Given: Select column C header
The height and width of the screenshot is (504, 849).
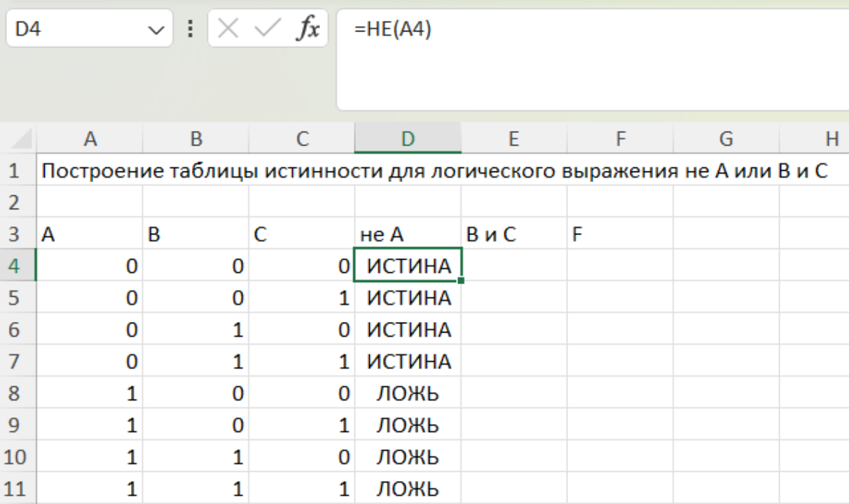Looking at the screenshot, I should 301,139.
